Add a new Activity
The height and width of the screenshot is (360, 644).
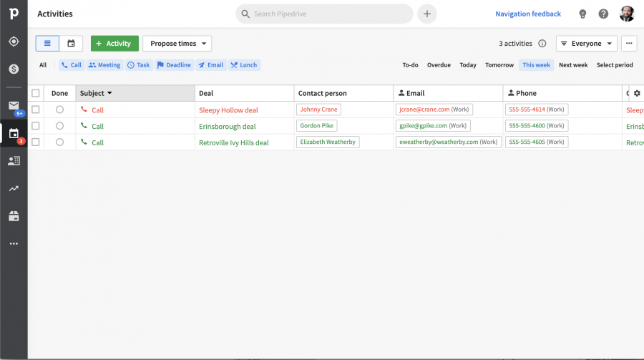[114, 43]
